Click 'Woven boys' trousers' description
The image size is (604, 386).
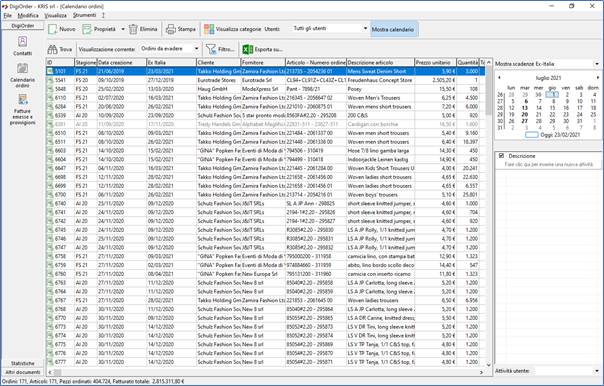coord(381,195)
